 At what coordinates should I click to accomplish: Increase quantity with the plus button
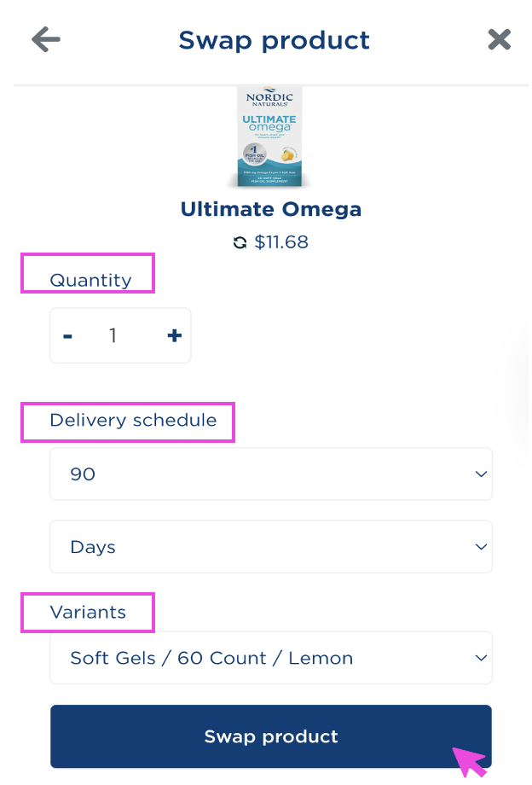(175, 335)
